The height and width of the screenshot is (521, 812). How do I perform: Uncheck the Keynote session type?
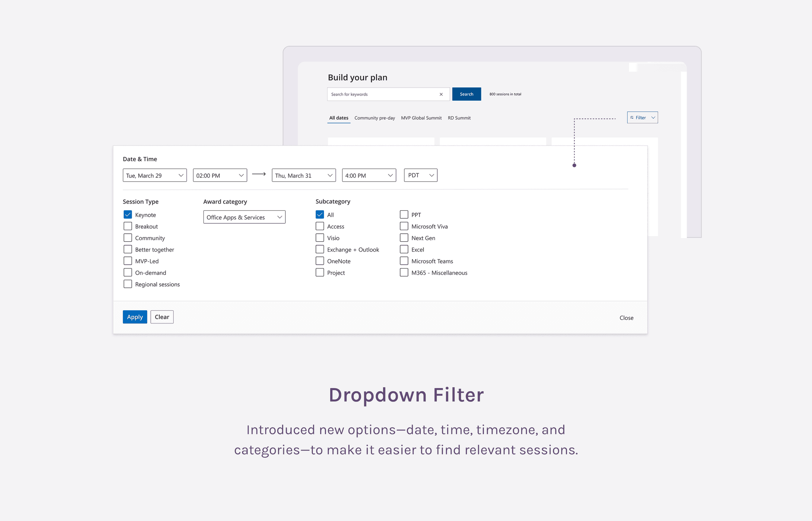click(x=128, y=215)
